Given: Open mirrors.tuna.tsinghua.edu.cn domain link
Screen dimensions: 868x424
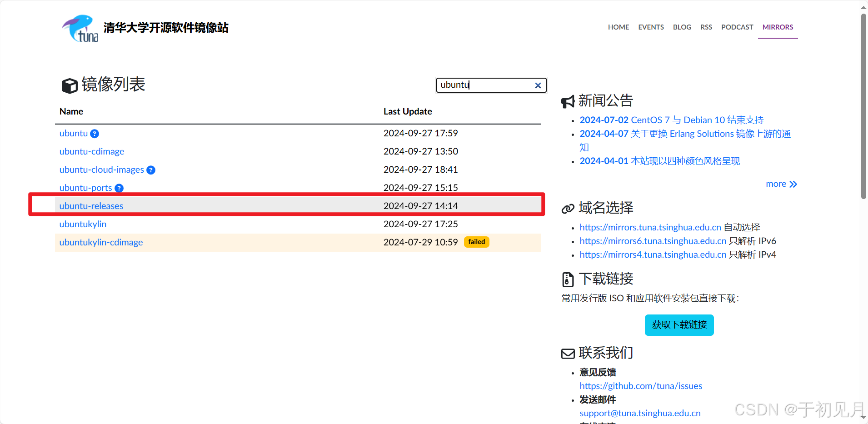Looking at the screenshot, I should click(x=650, y=227).
